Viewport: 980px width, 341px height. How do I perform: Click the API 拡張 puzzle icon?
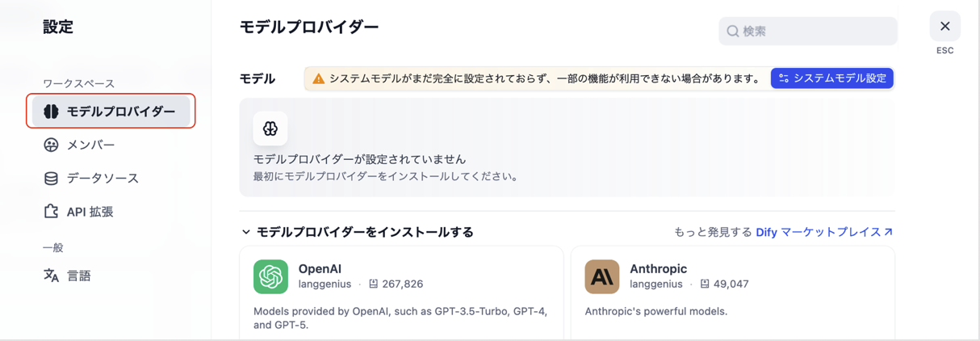click(x=51, y=212)
